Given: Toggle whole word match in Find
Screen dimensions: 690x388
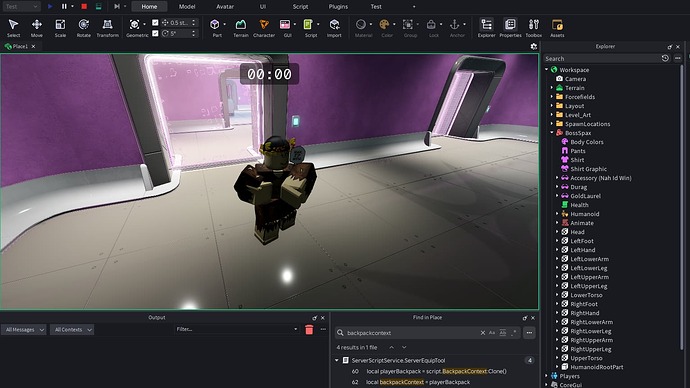Looking at the screenshot, I should click(503, 333).
